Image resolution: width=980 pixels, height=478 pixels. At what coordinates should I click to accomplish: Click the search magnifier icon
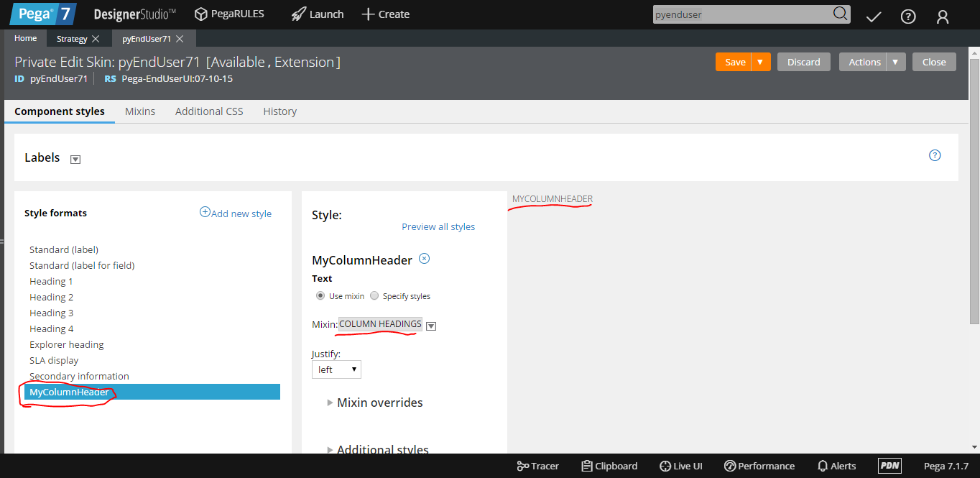point(840,14)
